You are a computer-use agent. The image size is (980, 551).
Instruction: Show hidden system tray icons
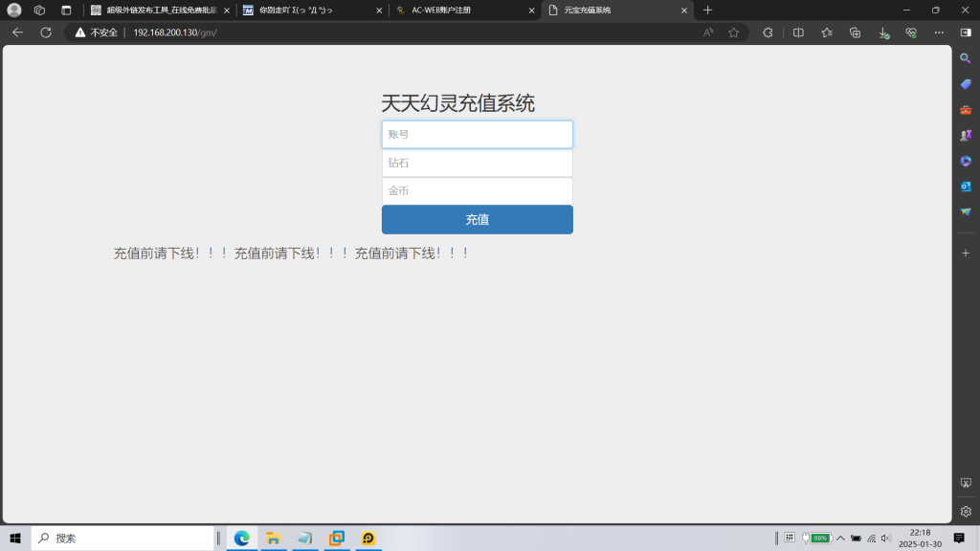click(x=840, y=538)
